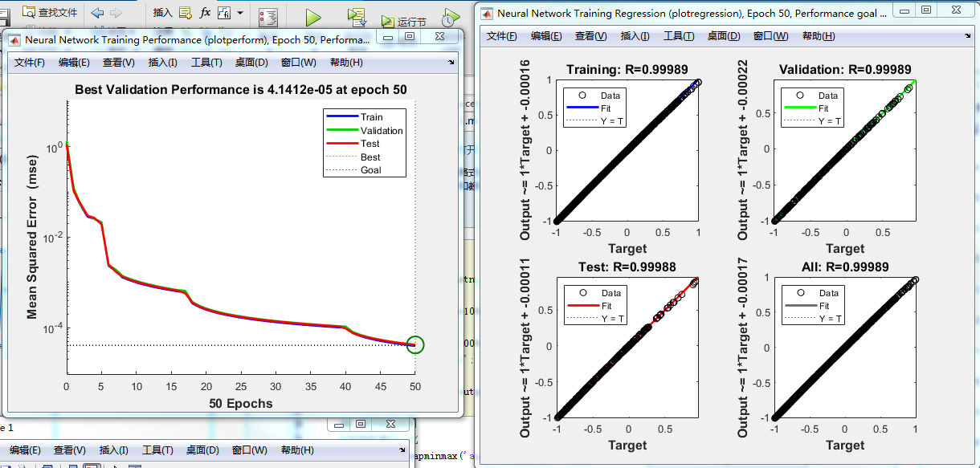The image size is (980, 468).
Task: Run the script with the green Run arrow
Action: (312, 14)
